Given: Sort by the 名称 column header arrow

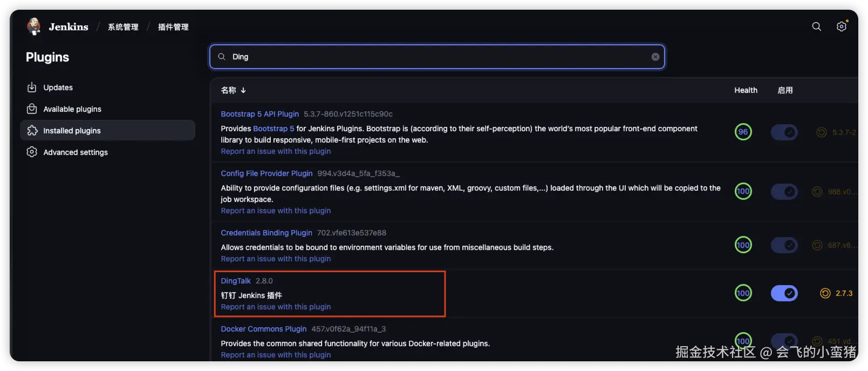Looking at the screenshot, I should point(243,90).
